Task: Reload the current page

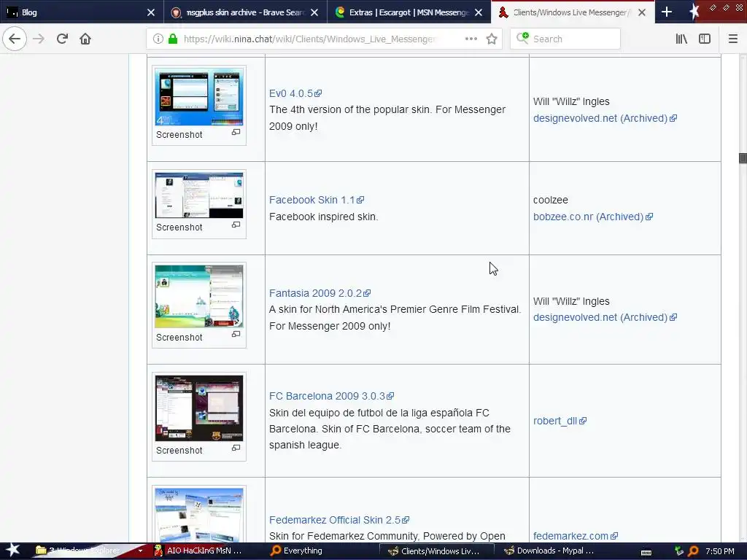Action: (62, 39)
